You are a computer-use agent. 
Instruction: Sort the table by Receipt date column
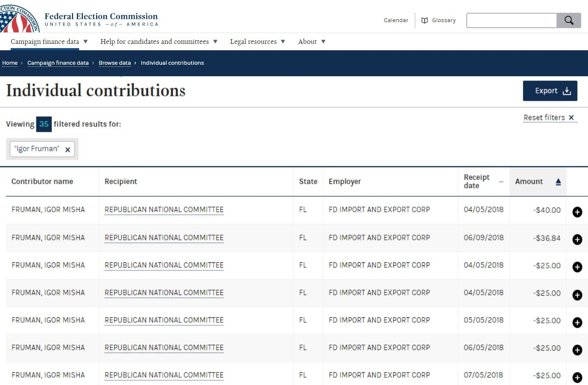pyautogui.click(x=484, y=181)
